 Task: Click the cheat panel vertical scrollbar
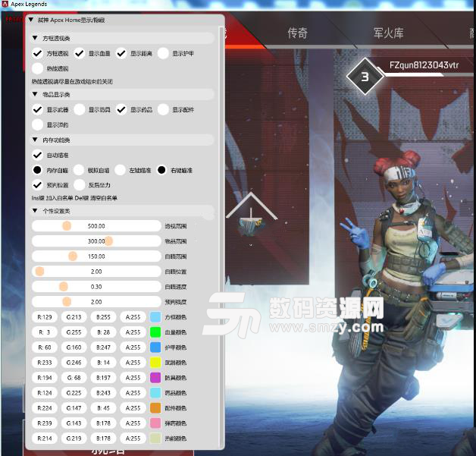(221, 237)
